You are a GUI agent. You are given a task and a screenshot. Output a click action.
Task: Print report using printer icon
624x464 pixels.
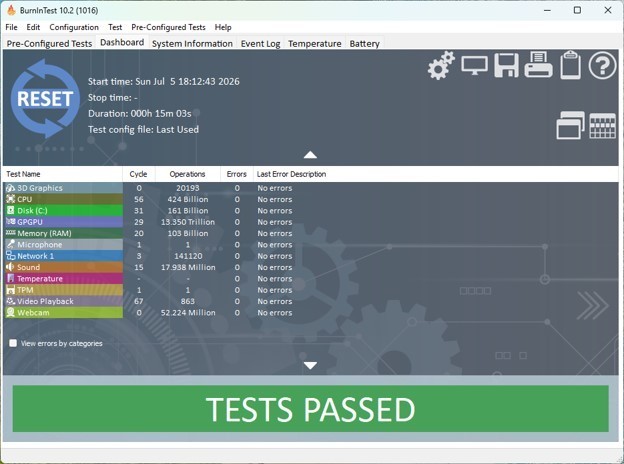click(538, 65)
